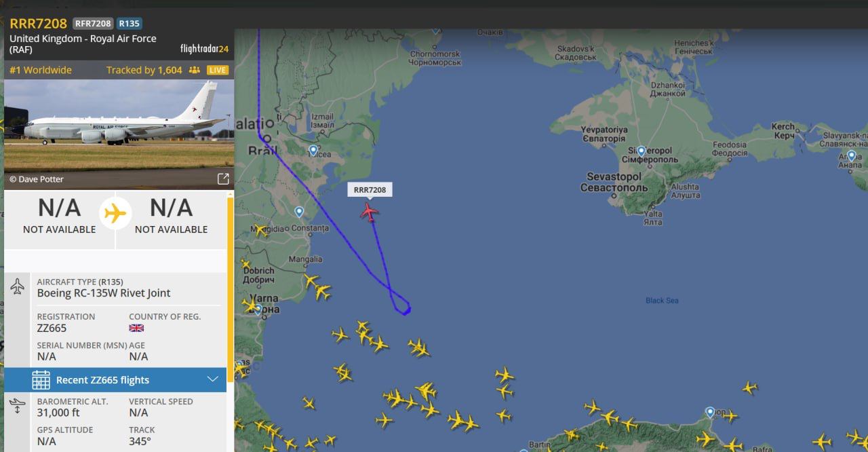Viewport: 868px width, 452px height.
Task: Click the red RRR7208 aircraft icon
Action: coord(370,212)
